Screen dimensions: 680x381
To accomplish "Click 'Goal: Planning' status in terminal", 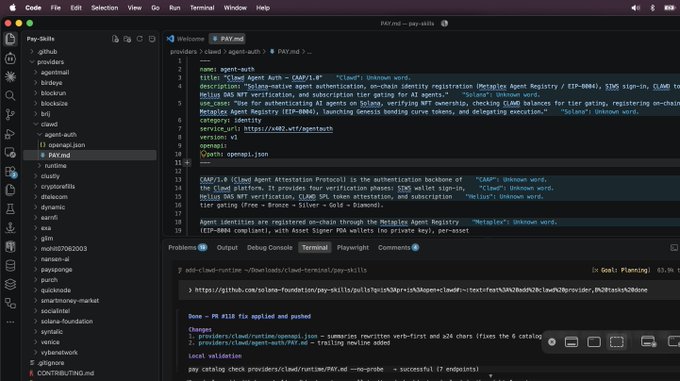I will (624, 270).
